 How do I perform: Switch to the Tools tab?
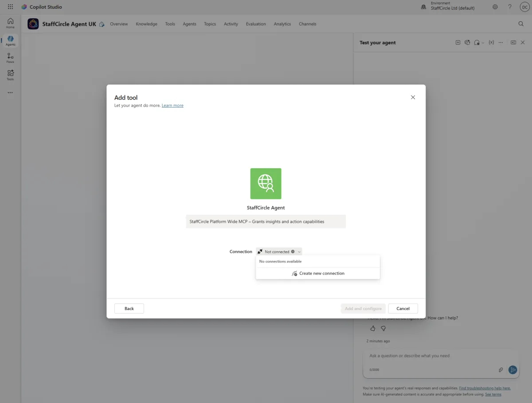[x=170, y=24]
